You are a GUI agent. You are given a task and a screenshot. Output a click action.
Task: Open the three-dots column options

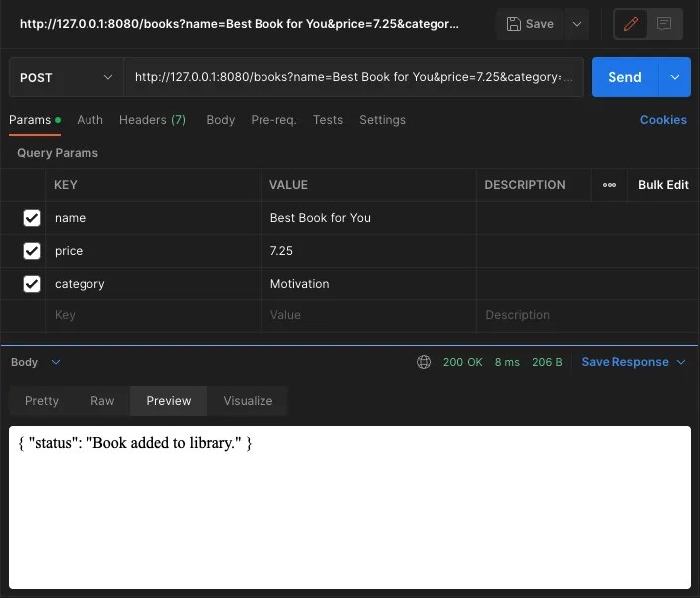[609, 185]
